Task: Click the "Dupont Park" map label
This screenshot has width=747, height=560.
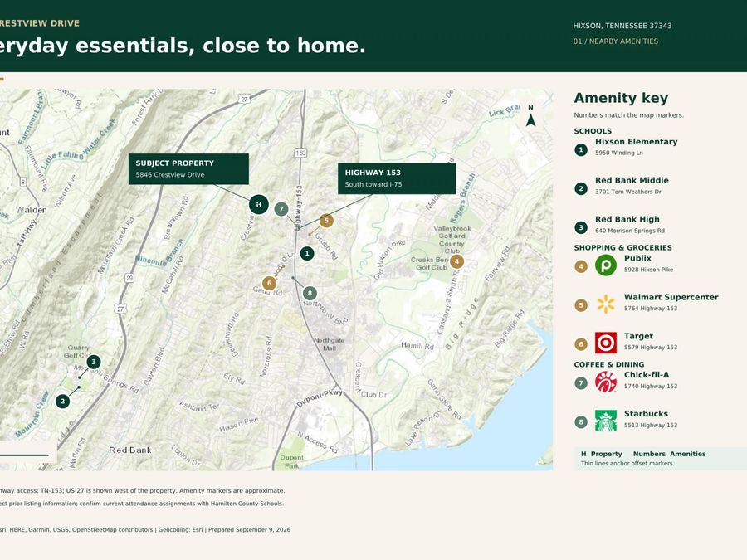Action: coord(291,461)
